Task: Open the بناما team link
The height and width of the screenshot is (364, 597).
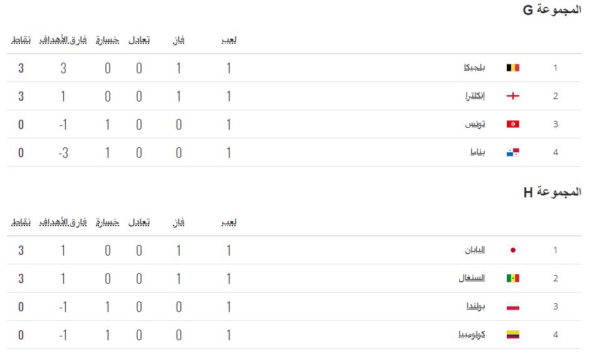Action: pos(477,152)
